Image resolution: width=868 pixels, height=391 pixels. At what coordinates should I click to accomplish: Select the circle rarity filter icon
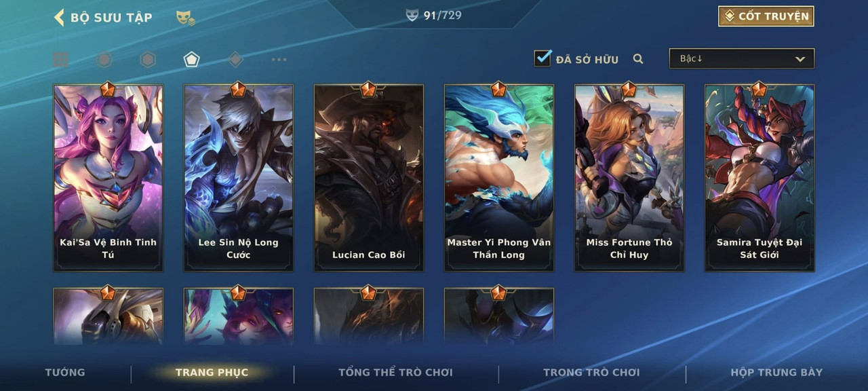(104, 60)
